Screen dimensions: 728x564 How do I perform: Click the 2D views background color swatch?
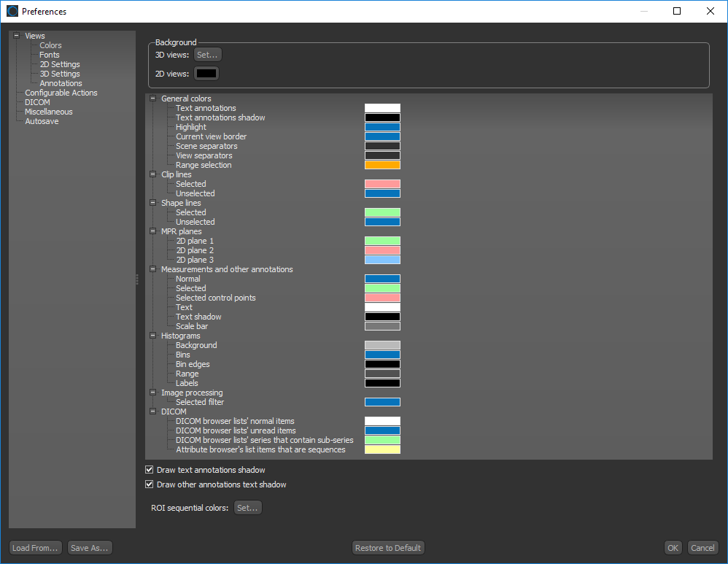click(x=206, y=74)
